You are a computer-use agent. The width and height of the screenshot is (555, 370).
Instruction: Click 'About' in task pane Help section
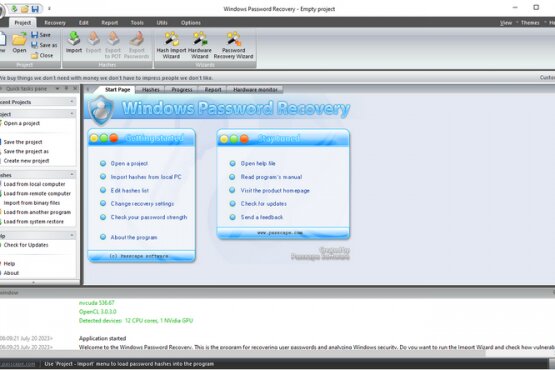pos(11,273)
